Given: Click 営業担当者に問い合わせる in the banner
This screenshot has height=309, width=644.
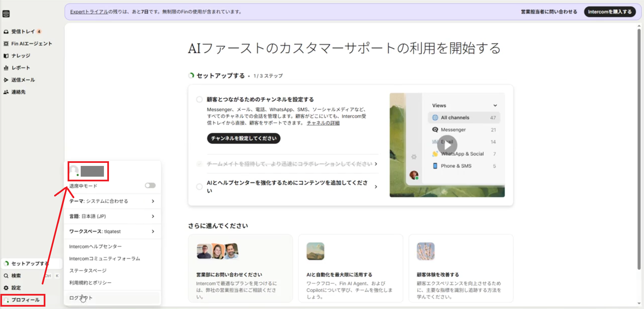Looking at the screenshot, I should tap(549, 12).
